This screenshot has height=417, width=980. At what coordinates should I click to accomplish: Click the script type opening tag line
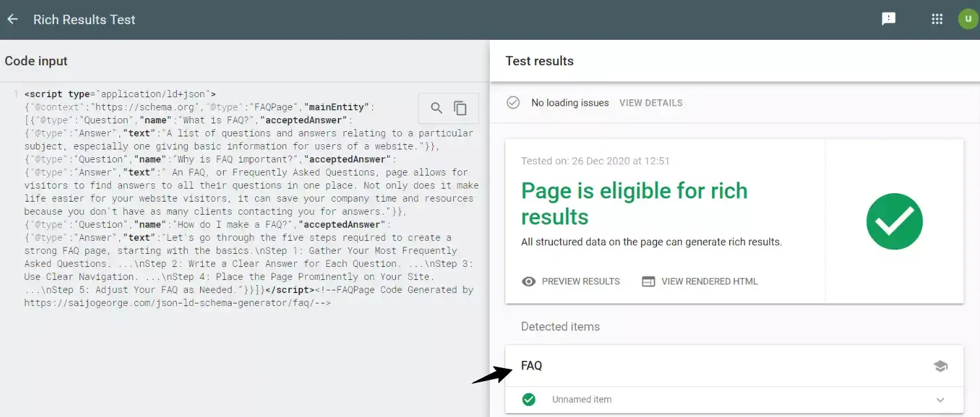click(120, 94)
